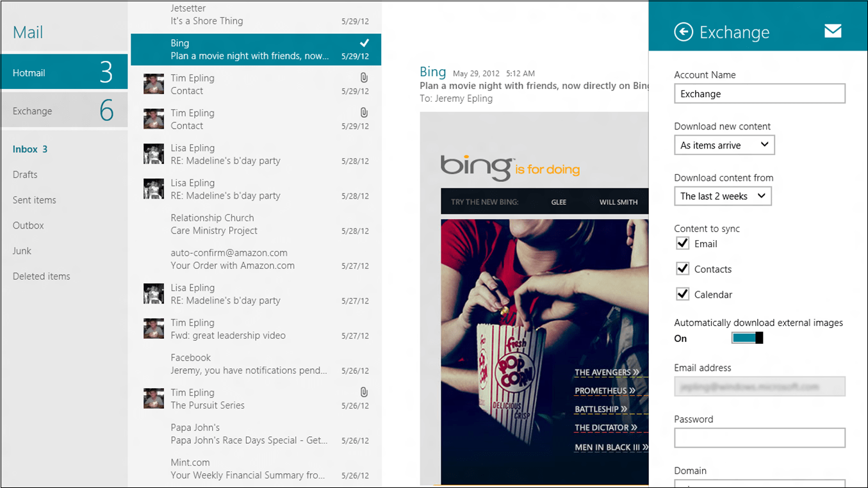
Task: Click the Bing sender name in message header
Action: 433,72
